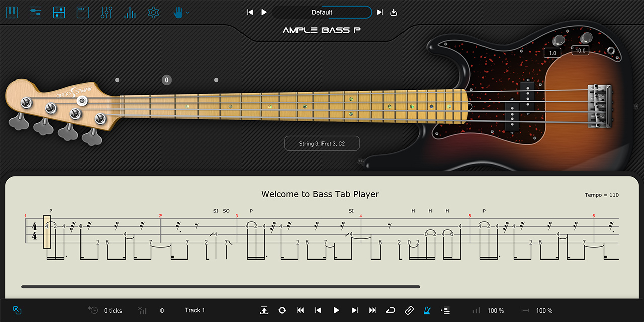Step to the previous measure
The width and height of the screenshot is (644, 322).
(x=318, y=310)
